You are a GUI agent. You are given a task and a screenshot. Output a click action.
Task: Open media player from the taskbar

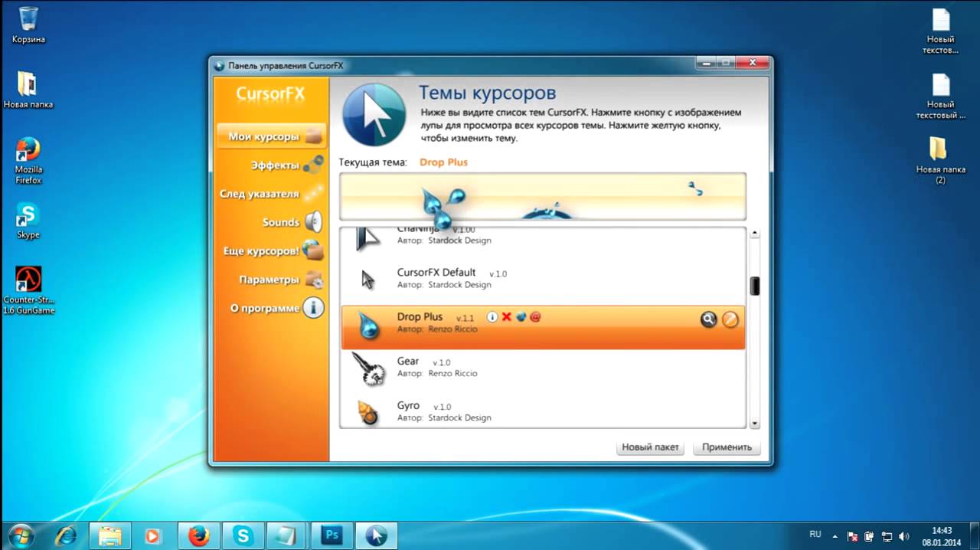[155, 535]
